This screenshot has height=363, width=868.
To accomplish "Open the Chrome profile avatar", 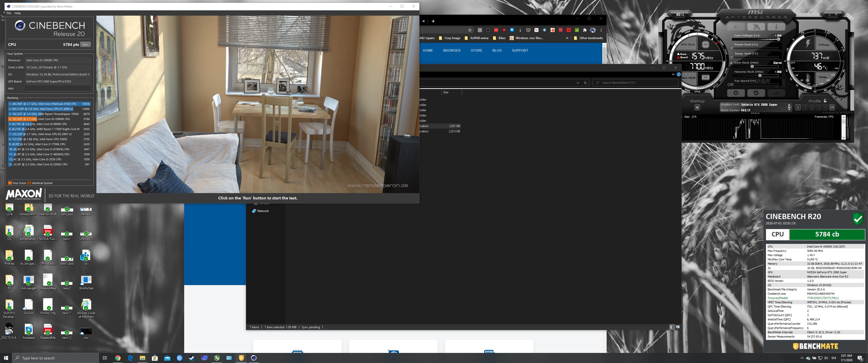I will point(593,30).
